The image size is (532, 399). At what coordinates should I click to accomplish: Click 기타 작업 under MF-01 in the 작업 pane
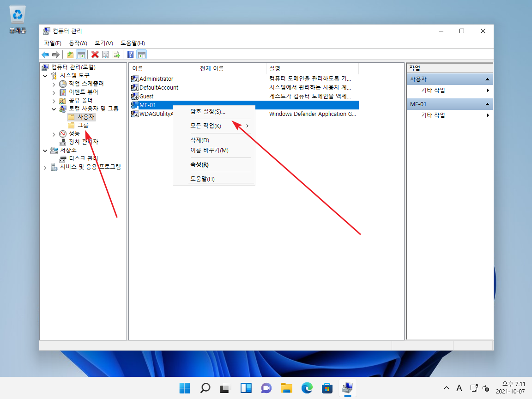coord(433,115)
